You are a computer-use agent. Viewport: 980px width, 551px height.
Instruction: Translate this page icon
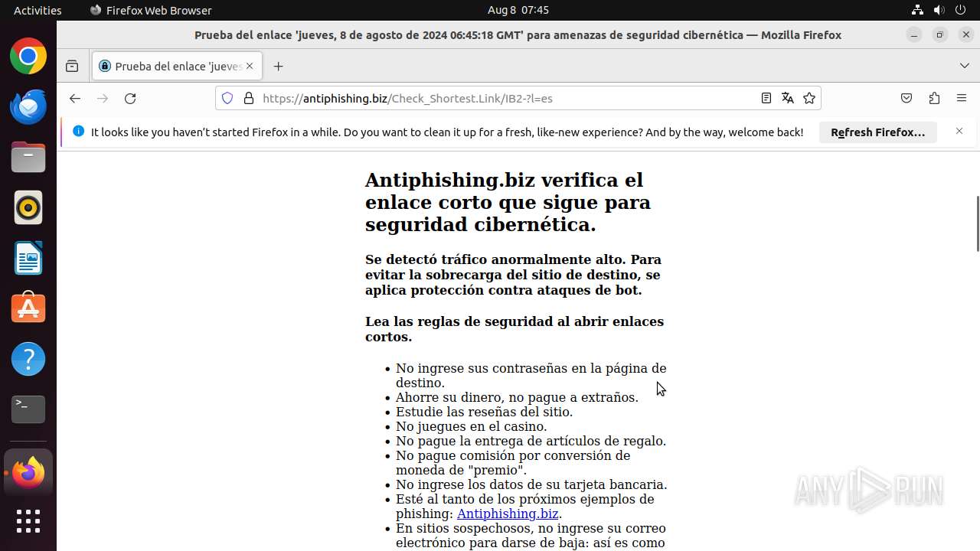tap(787, 98)
